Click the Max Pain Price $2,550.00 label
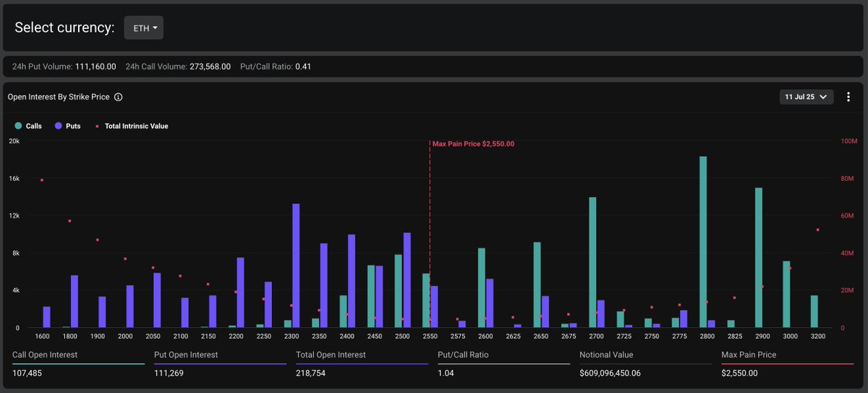 click(x=473, y=144)
